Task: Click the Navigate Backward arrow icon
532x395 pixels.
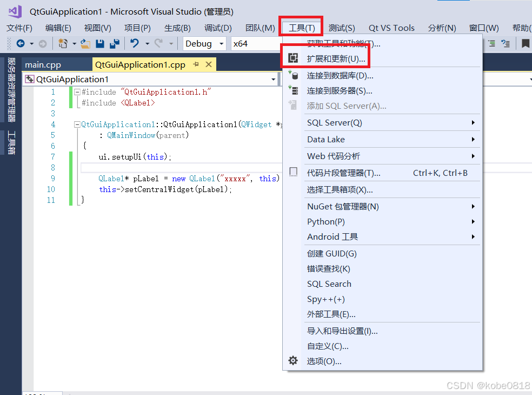Action: tap(21, 43)
